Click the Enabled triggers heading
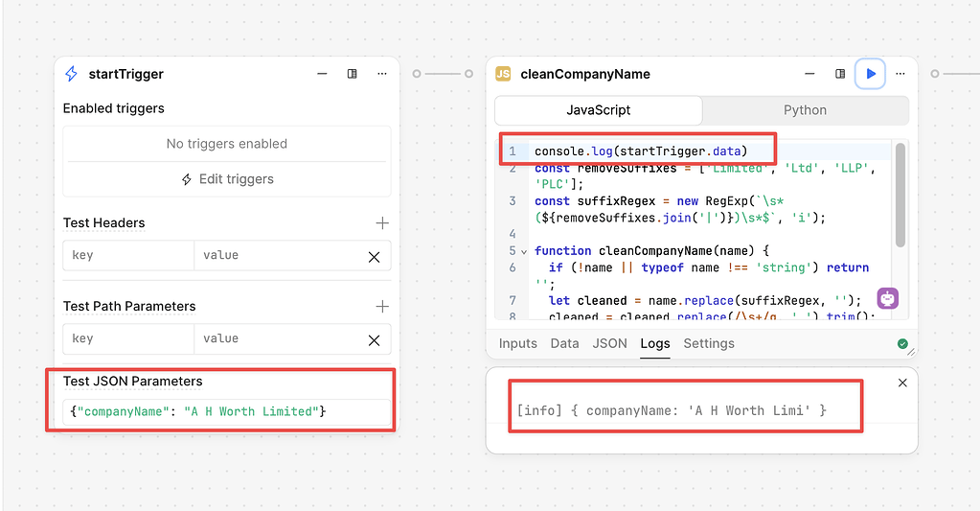The height and width of the screenshot is (511, 980). [114, 108]
